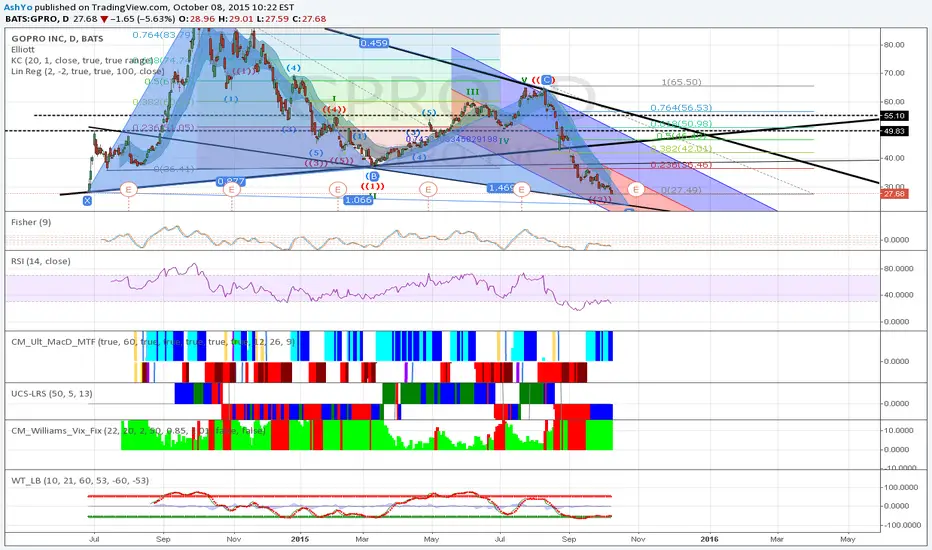Image resolution: width=932 pixels, height=550 pixels.
Task: Click the 55.10 price label on the axis
Action: click(894, 116)
